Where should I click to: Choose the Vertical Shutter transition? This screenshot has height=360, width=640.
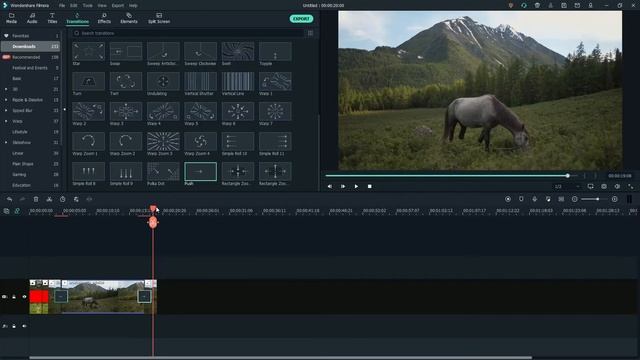click(x=200, y=81)
